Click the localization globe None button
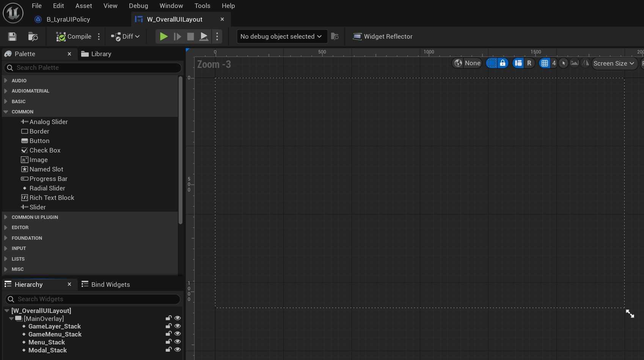The height and width of the screenshot is (360, 644). 467,63
